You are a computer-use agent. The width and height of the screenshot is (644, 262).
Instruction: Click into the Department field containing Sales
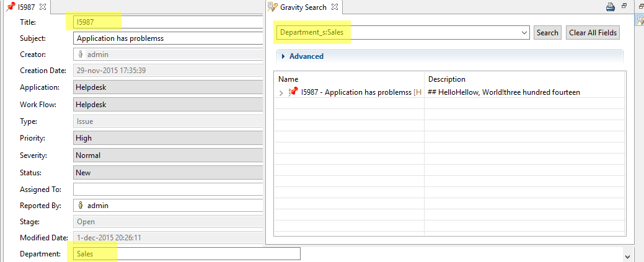pyautogui.click(x=186, y=253)
